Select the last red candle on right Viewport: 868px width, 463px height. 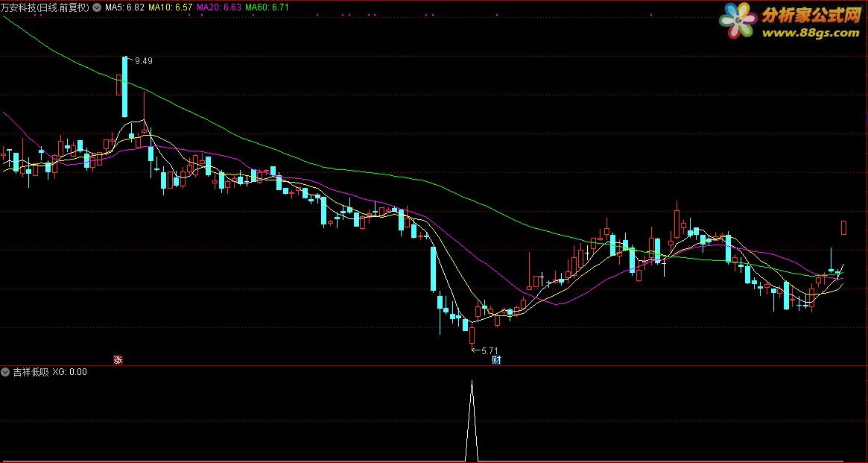[843, 227]
